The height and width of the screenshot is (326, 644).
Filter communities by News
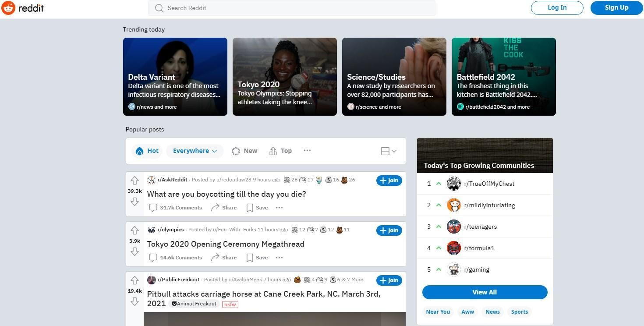coord(492,312)
